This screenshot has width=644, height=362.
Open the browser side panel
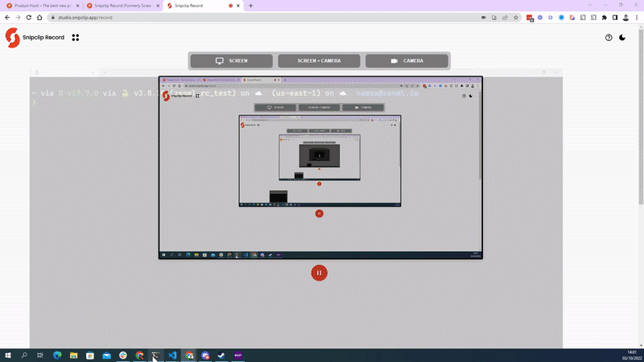click(x=615, y=18)
